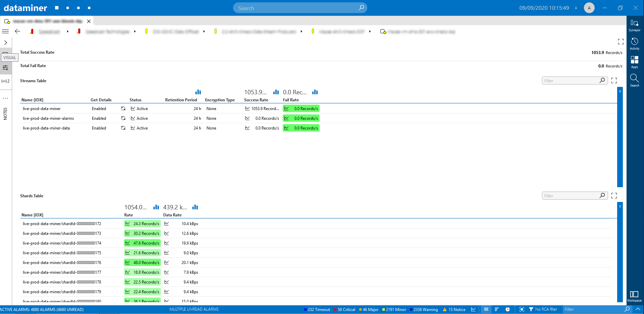
Task: Open data rate trend for shardId-000000000174
Action: [167, 243]
